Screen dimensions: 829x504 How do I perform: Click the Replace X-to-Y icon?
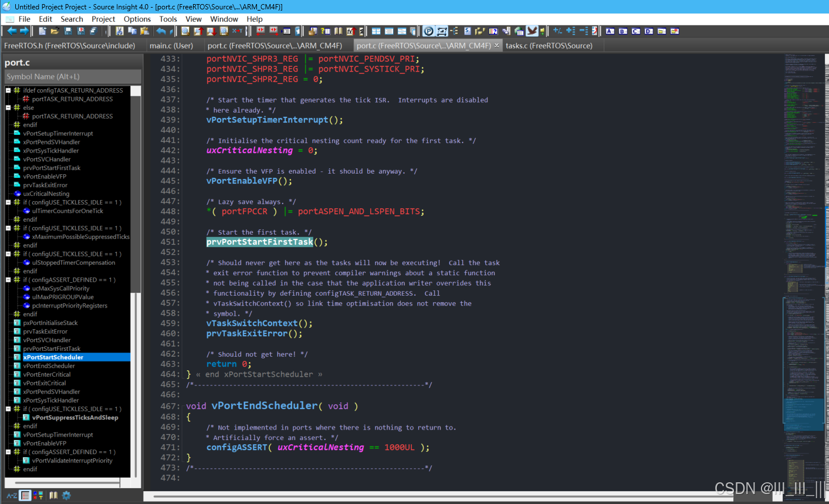[x=237, y=31]
